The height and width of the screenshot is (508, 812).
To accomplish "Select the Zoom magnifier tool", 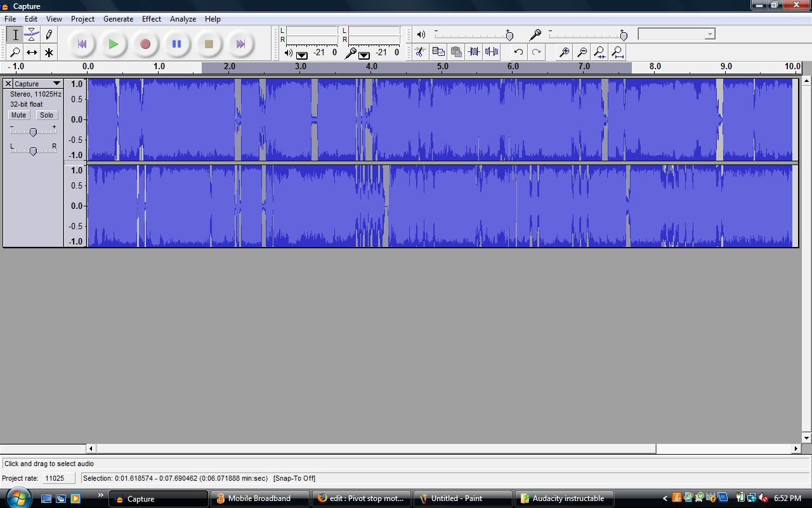I will [x=15, y=52].
